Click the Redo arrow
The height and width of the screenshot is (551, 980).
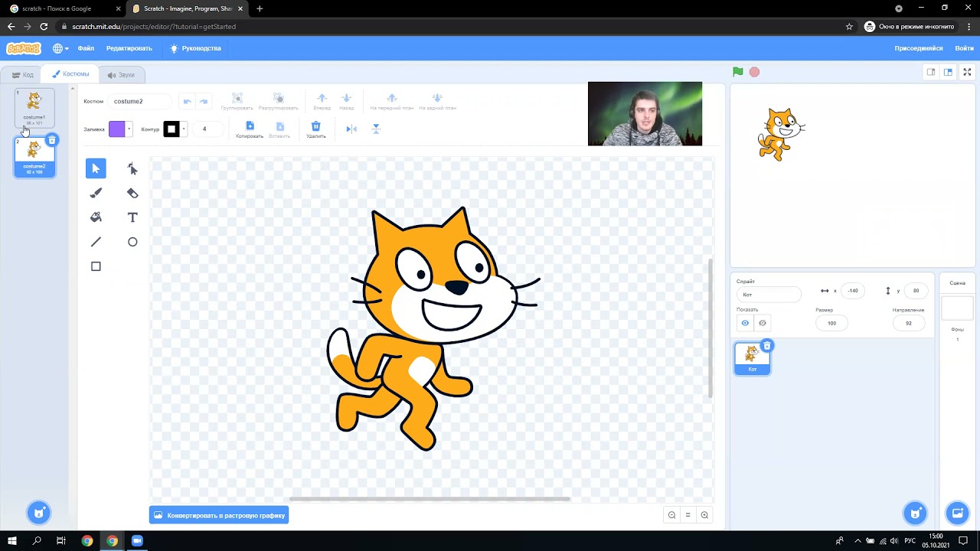pos(204,101)
